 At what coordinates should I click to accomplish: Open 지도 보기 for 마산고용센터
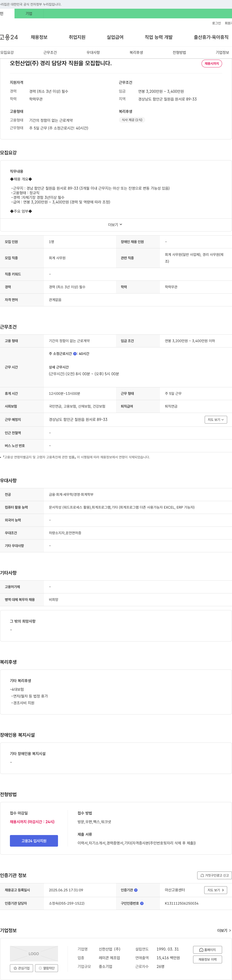point(216,890)
